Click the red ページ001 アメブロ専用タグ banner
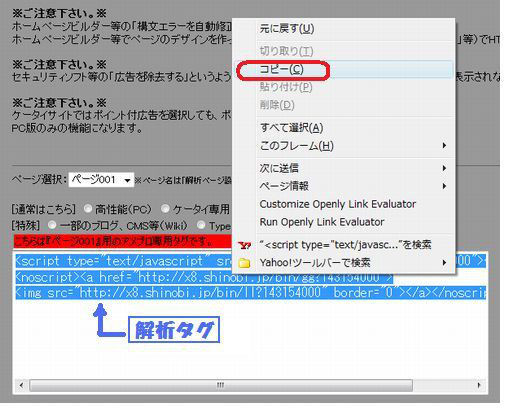This screenshot has width=508, height=408. point(122,241)
